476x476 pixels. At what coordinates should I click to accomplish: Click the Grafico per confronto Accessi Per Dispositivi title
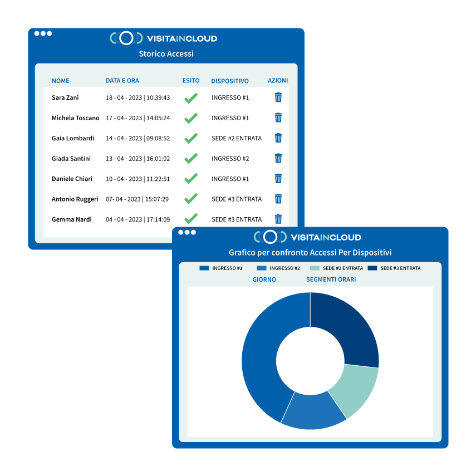click(310, 253)
